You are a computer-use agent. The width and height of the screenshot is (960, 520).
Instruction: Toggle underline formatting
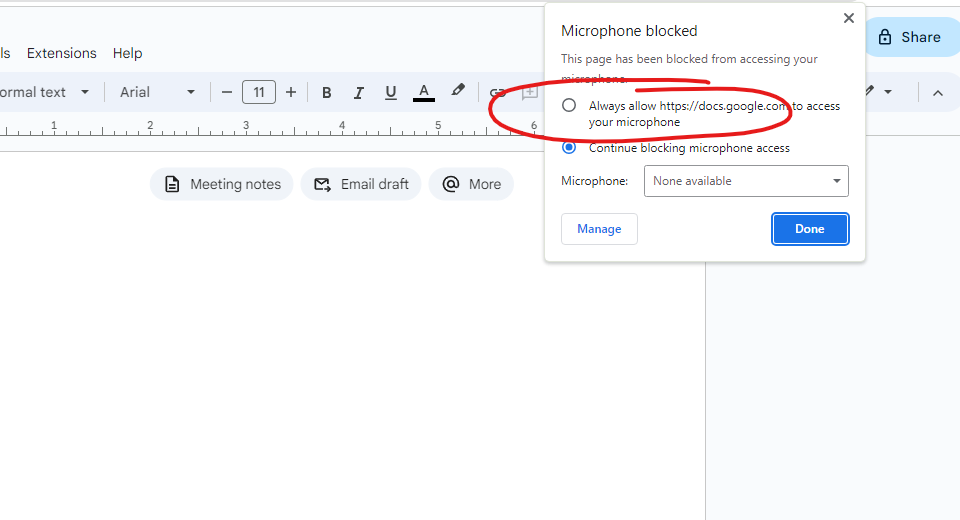click(x=391, y=92)
